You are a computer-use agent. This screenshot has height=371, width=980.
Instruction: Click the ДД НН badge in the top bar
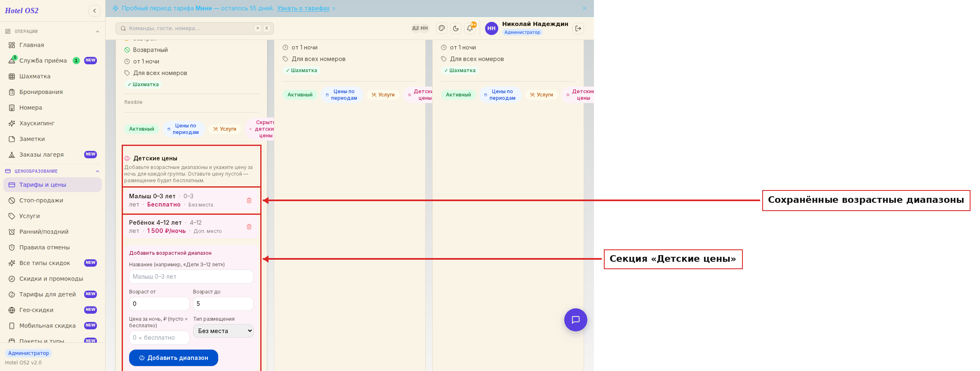[x=420, y=28]
